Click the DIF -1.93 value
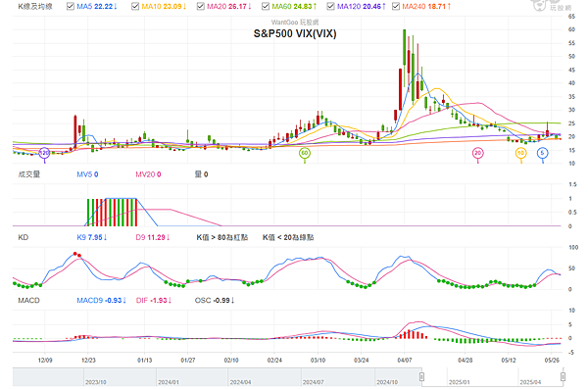Viewport: 588px width, 389px height. click(x=154, y=301)
